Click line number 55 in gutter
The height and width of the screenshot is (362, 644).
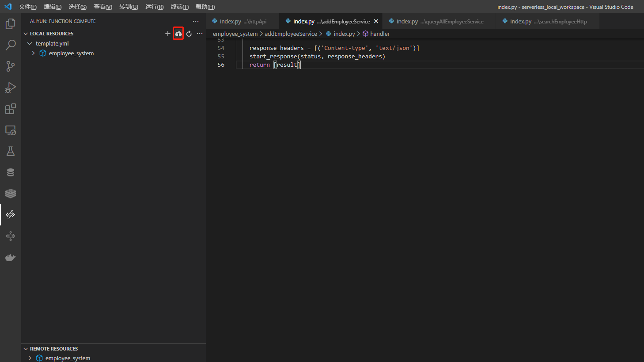[221, 56]
